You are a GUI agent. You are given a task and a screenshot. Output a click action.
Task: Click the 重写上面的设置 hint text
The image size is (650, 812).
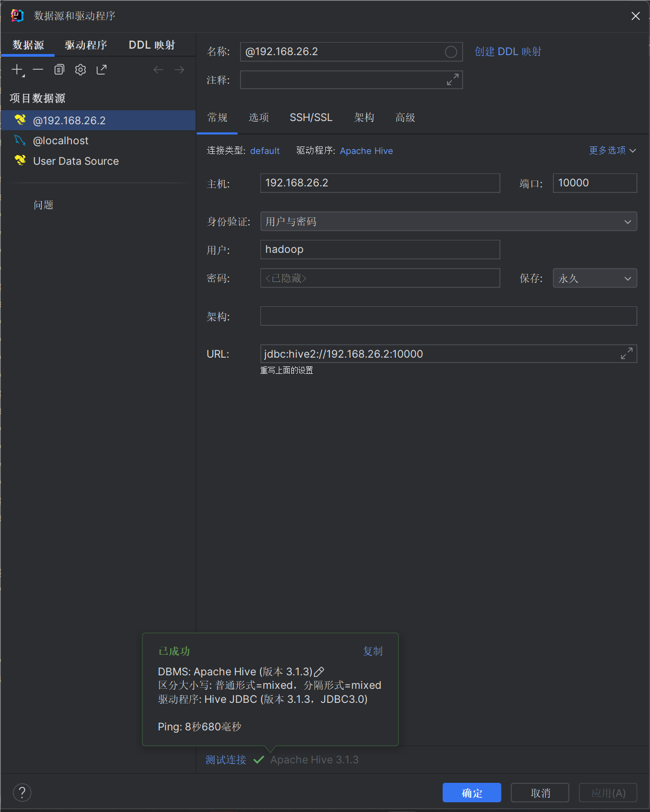(286, 370)
